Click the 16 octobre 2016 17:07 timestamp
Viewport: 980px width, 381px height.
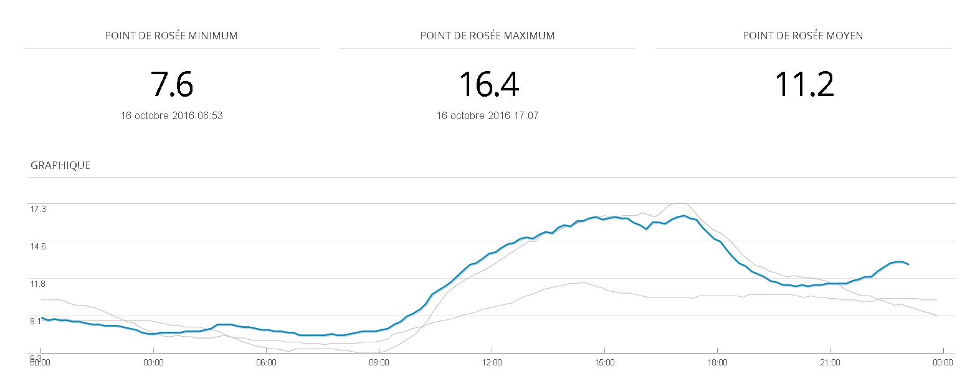[x=487, y=116]
